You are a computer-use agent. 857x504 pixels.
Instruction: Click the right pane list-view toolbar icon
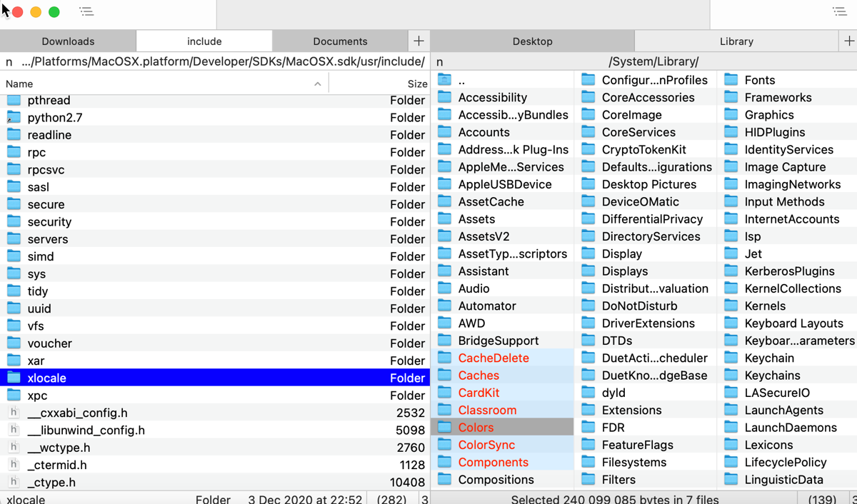[840, 11]
